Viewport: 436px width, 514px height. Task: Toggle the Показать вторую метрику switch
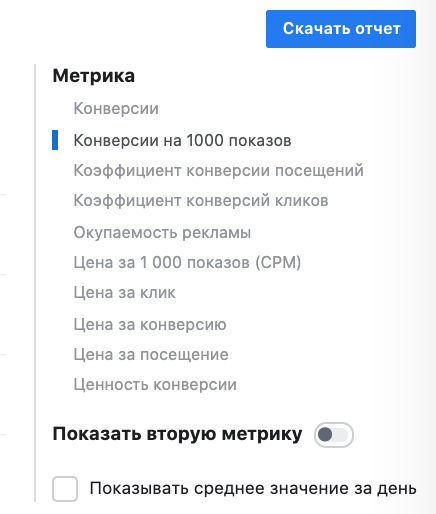click(334, 435)
